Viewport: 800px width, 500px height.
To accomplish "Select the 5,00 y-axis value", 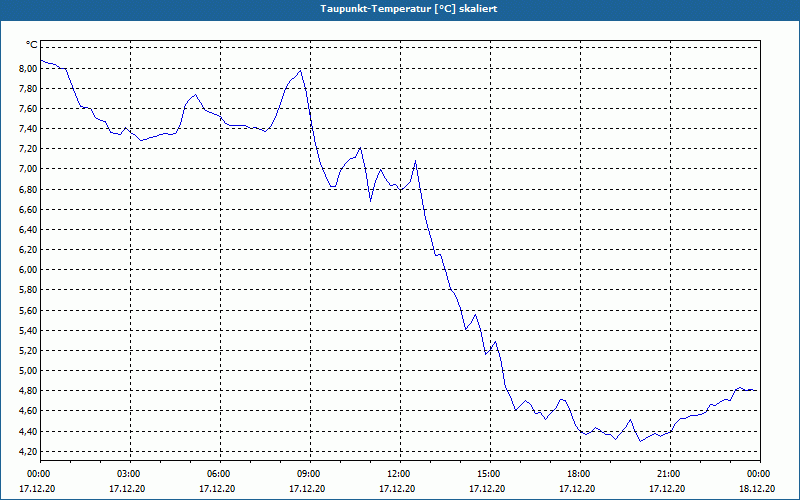I will (x=28, y=370).
